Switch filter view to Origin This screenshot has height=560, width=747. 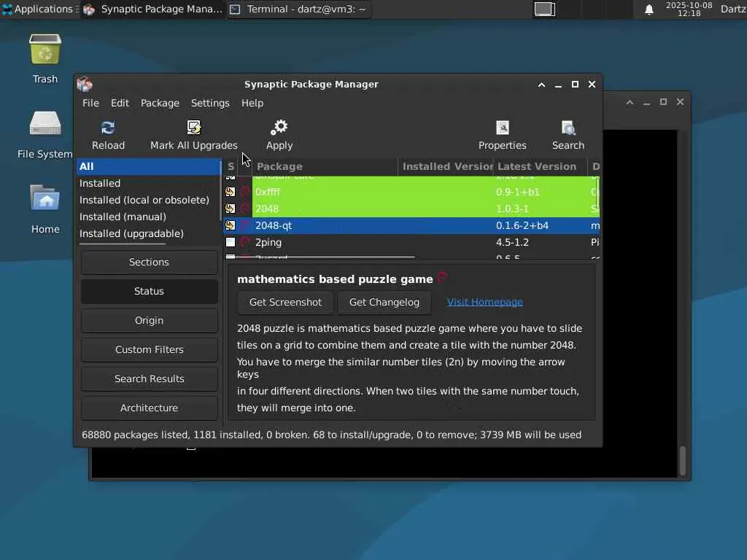click(149, 321)
